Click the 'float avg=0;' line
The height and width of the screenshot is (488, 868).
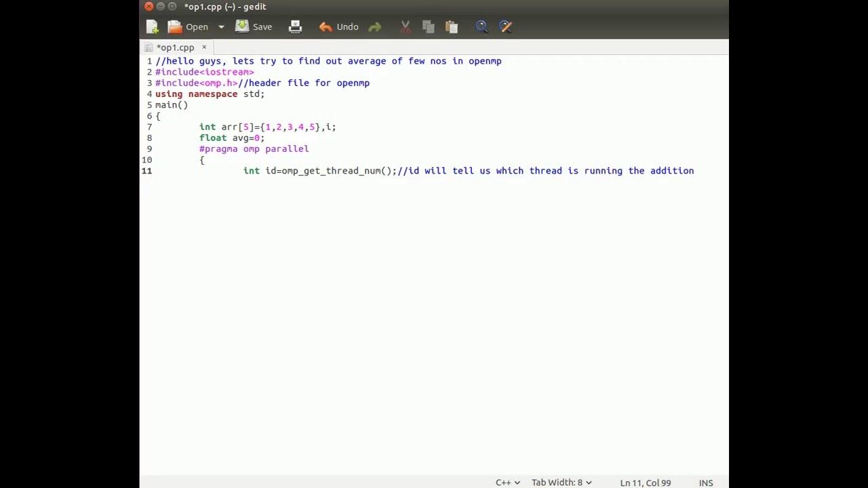point(232,138)
